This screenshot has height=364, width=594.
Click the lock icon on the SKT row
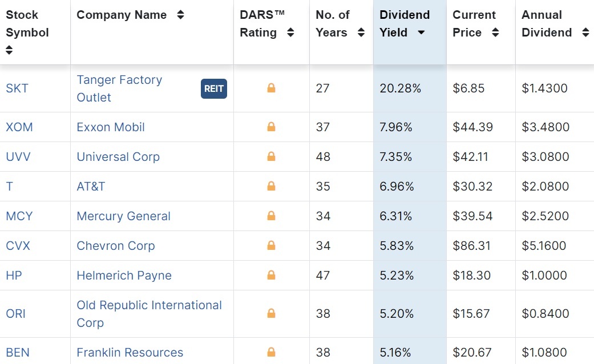pyautogui.click(x=272, y=89)
